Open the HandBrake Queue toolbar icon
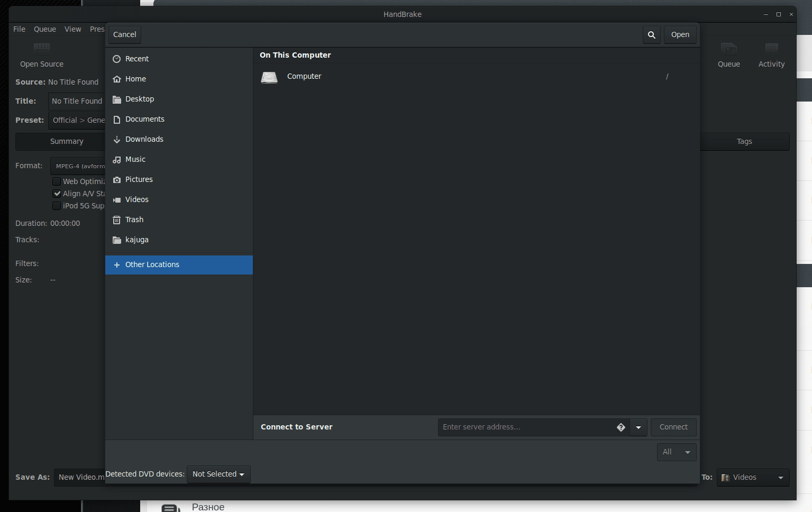This screenshot has height=512, width=812. (x=728, y=48)
